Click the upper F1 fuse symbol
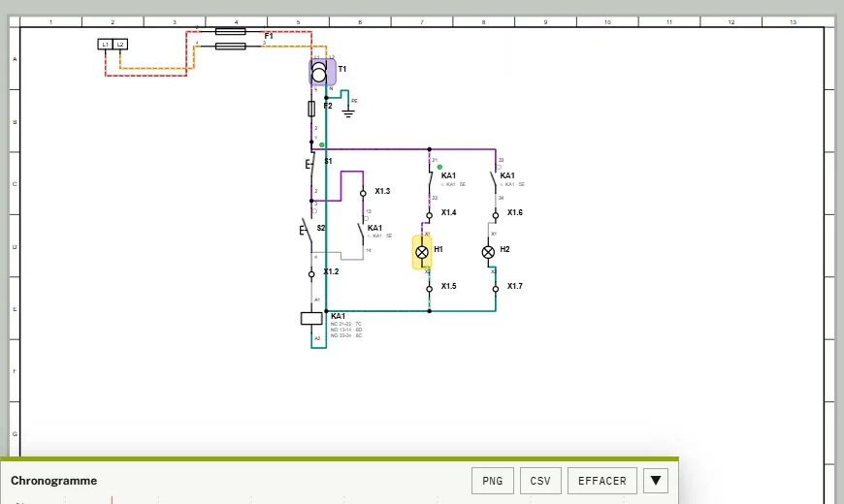Image resolution: width=844 pixels, height=504 pixels. [x=230, y=32]
